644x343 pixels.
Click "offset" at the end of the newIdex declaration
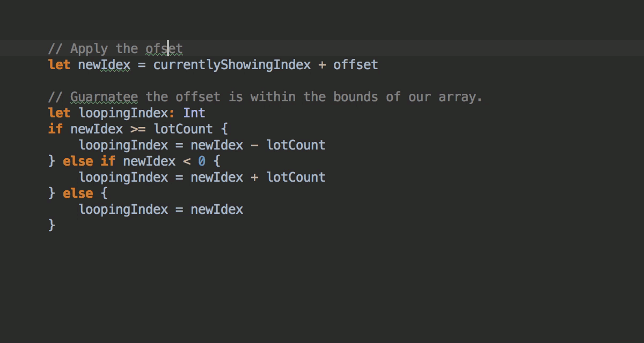click(355, 65)
